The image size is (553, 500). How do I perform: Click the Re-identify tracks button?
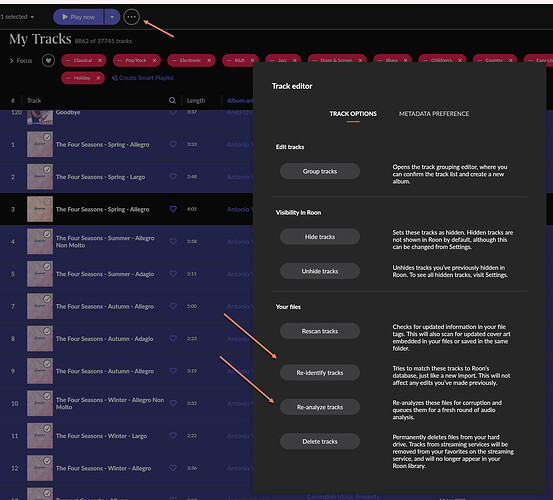(320, 373)
